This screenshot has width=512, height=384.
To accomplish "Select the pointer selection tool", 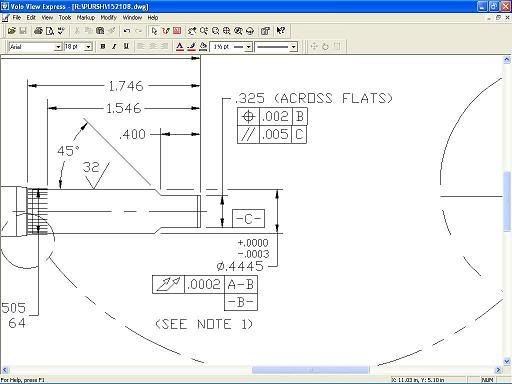I will (x=154, y=31).
